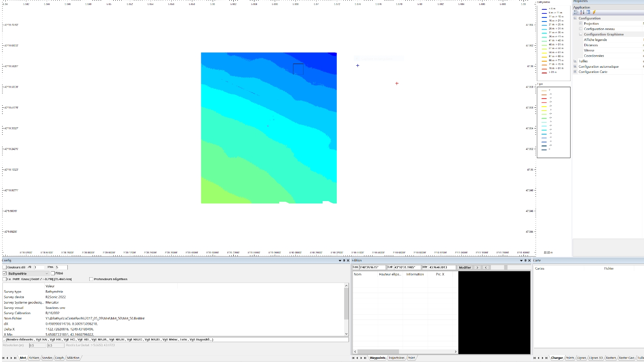Viewport: 644px width, 362px height.
Task: Pin the Config panel
Action: [344, 261]
